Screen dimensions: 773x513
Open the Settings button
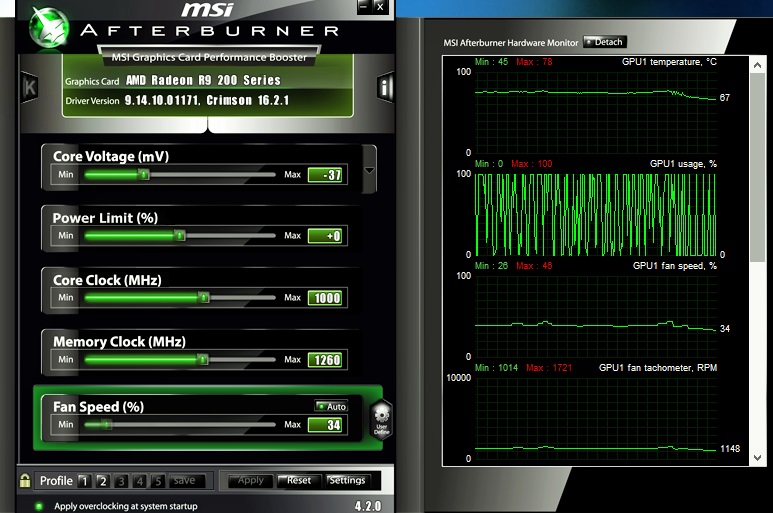coord(348,480)
